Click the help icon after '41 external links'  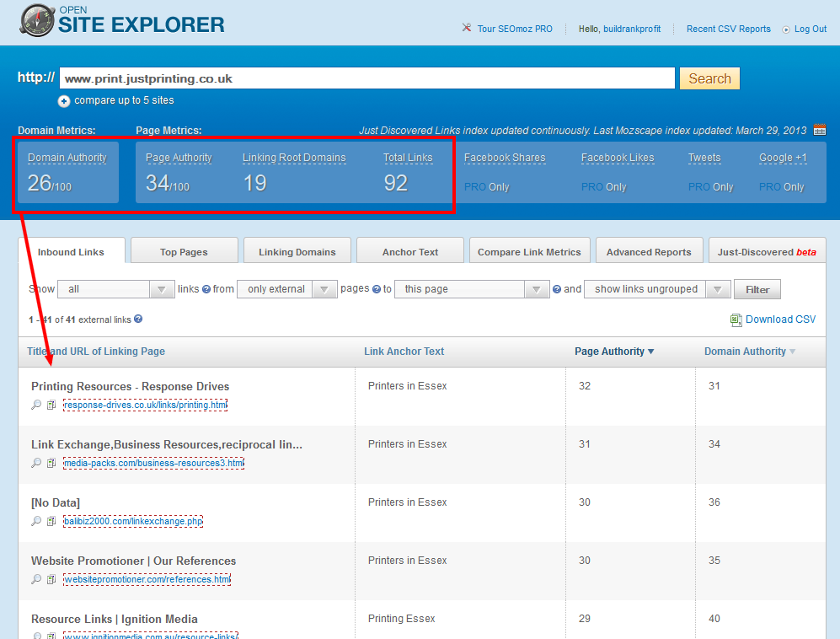138,319
